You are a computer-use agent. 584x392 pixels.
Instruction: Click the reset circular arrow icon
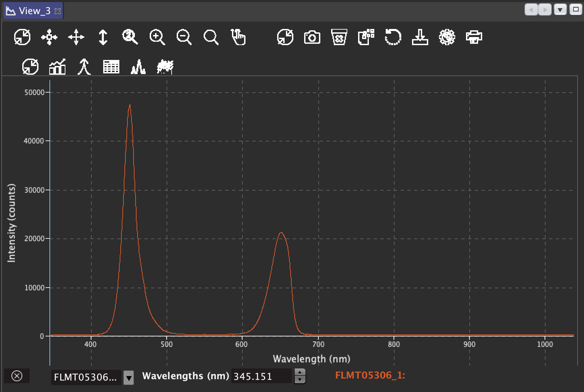click(393, 37)
